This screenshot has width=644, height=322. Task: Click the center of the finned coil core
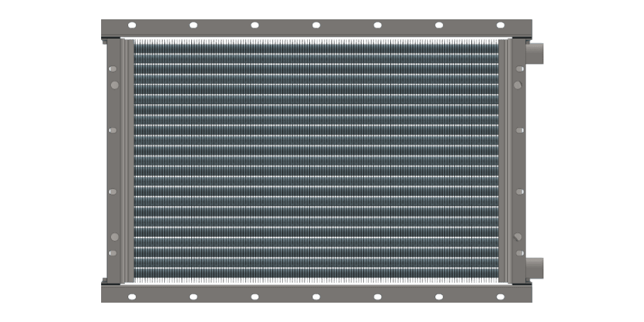pyautogui.click(x=316, y=161)
